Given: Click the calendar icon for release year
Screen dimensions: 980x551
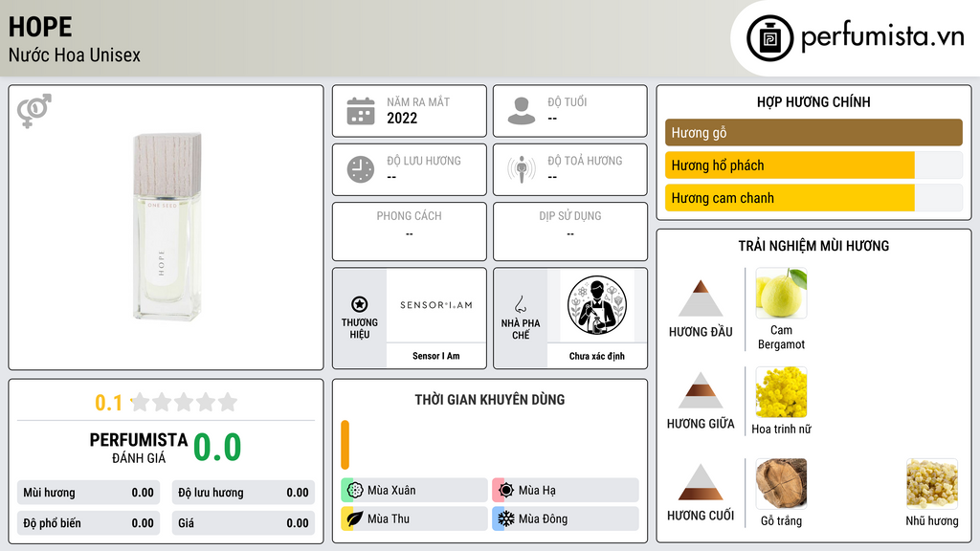Looking at the screenshot, I should click(361, 111).
